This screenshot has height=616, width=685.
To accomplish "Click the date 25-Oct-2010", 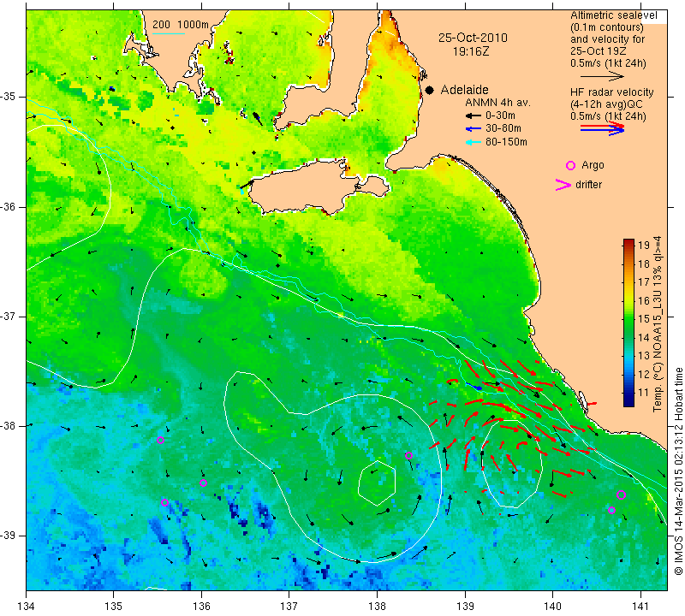I will [474, 38].
